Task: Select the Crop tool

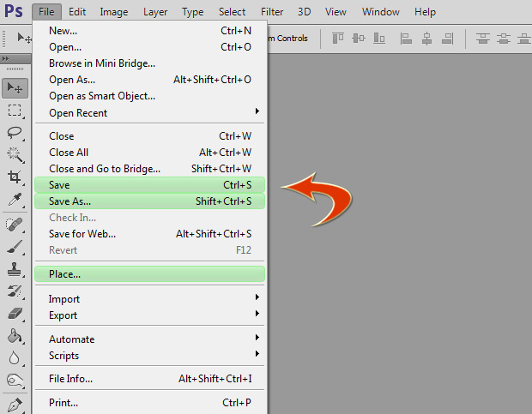Action: [15, 177]
